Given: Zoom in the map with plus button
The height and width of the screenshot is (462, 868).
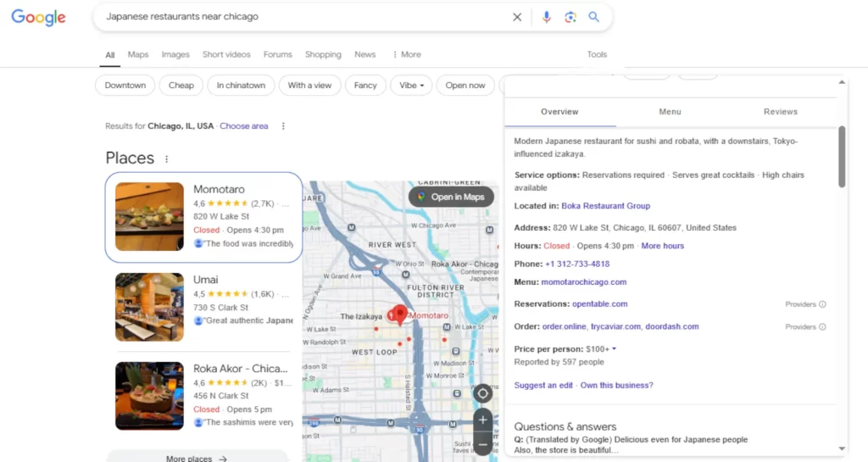Looking at the screenshot, I should coord(482,420).
